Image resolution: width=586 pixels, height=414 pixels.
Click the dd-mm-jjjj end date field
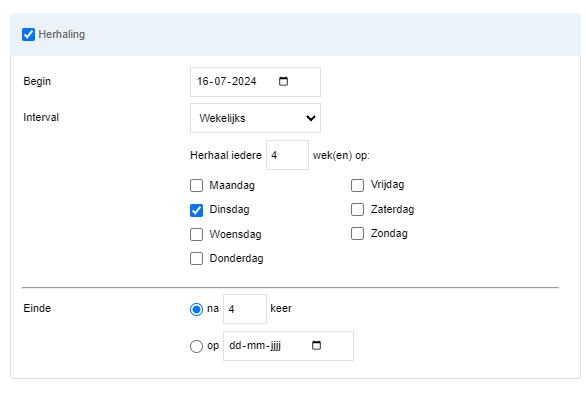pyautogui.click(x=288, y=346)
